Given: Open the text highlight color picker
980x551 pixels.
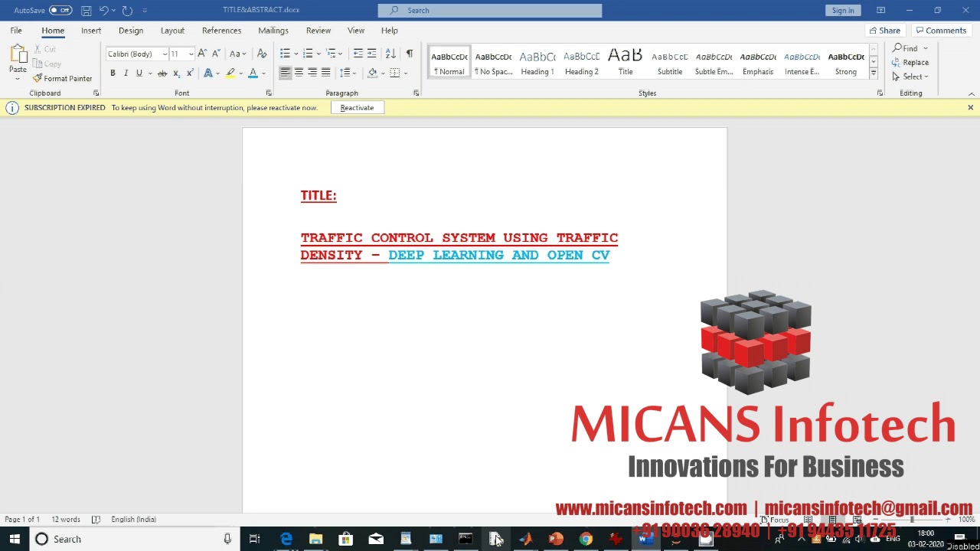Looking at the screenshot, I should point(240,73).
